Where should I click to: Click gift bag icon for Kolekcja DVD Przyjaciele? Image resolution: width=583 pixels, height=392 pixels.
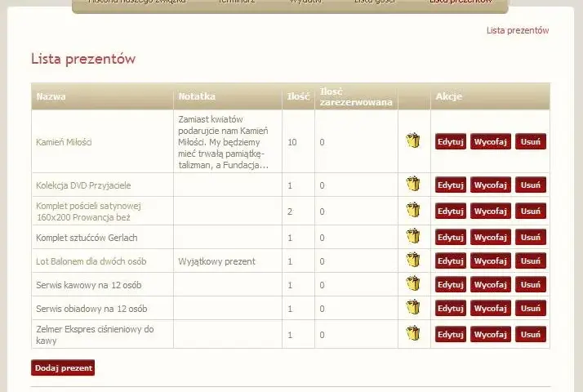click(x=413, y=184)
